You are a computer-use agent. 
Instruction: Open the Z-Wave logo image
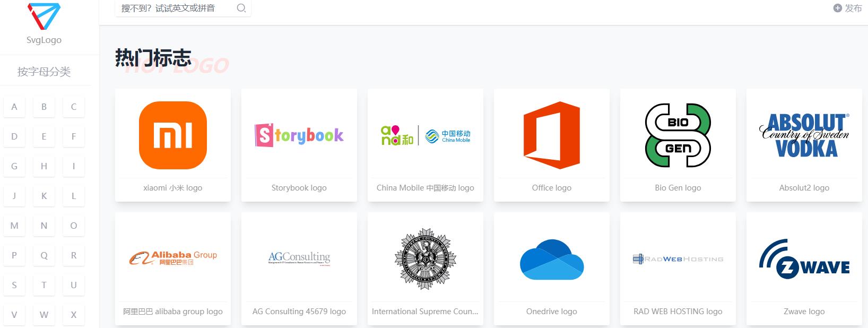804,259
